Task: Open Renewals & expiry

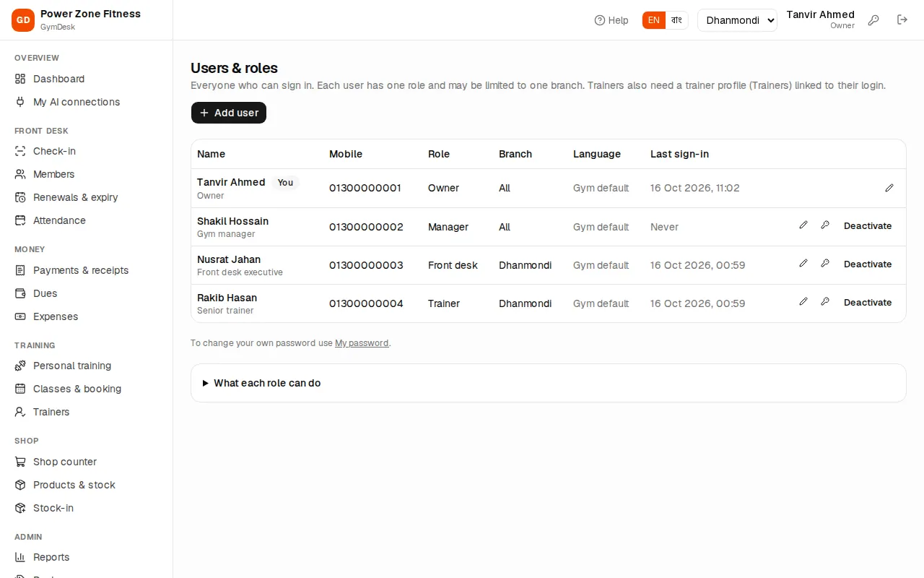Action: [87, 197]
